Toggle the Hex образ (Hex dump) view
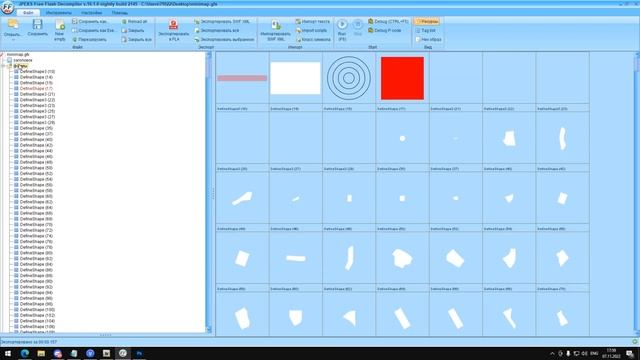The height and width of the screenshot is (360, 640). pyautogui.click(x=428, y=40)
